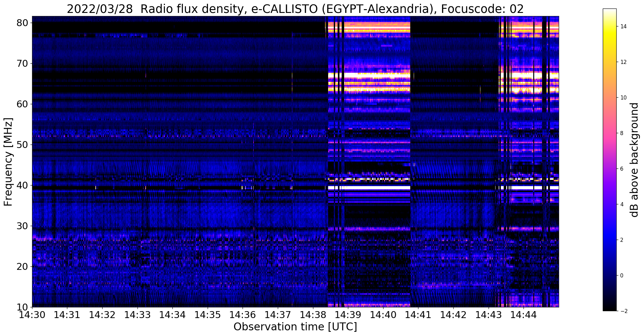
Task: Click the 8 dB colorbar tick label
Action: [621, 133]
